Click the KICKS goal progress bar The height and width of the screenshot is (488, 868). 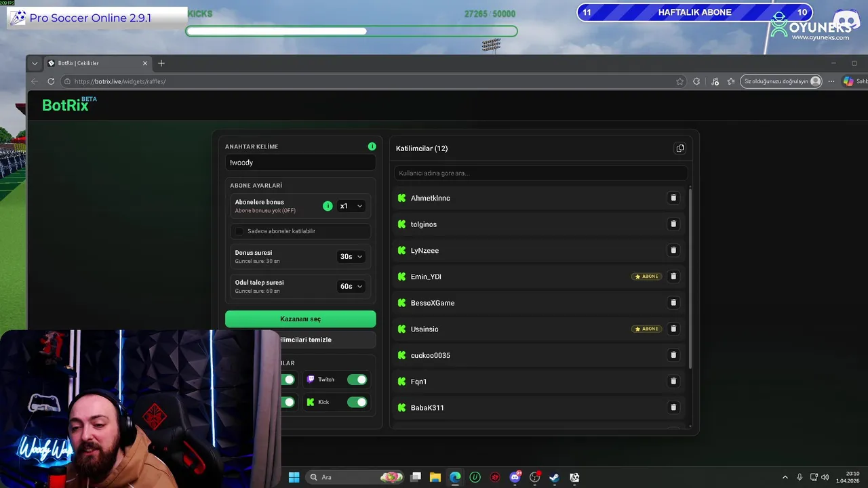tap(351, 31)
